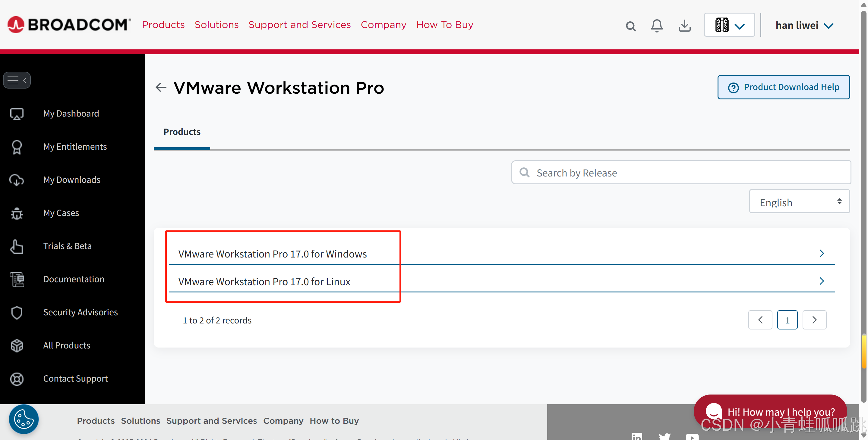Open Support and Services menu
Screen dimensions: 868x440
[300, 25]
